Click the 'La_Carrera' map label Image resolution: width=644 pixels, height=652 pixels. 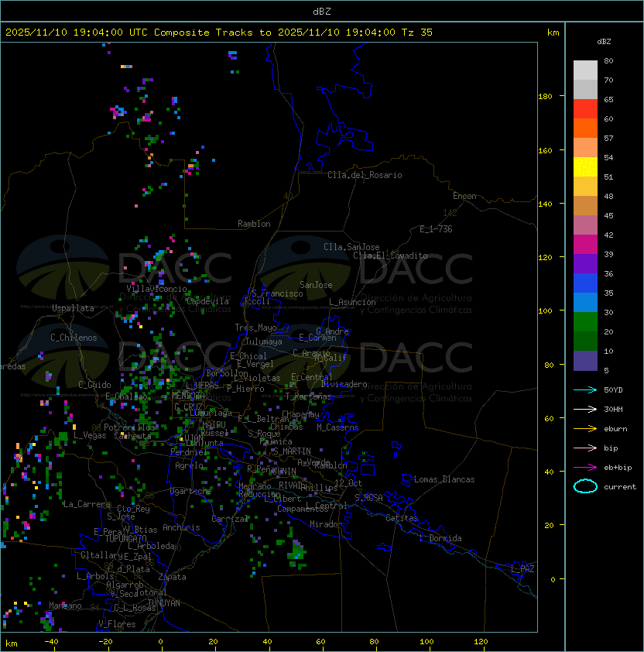(87, 504)
